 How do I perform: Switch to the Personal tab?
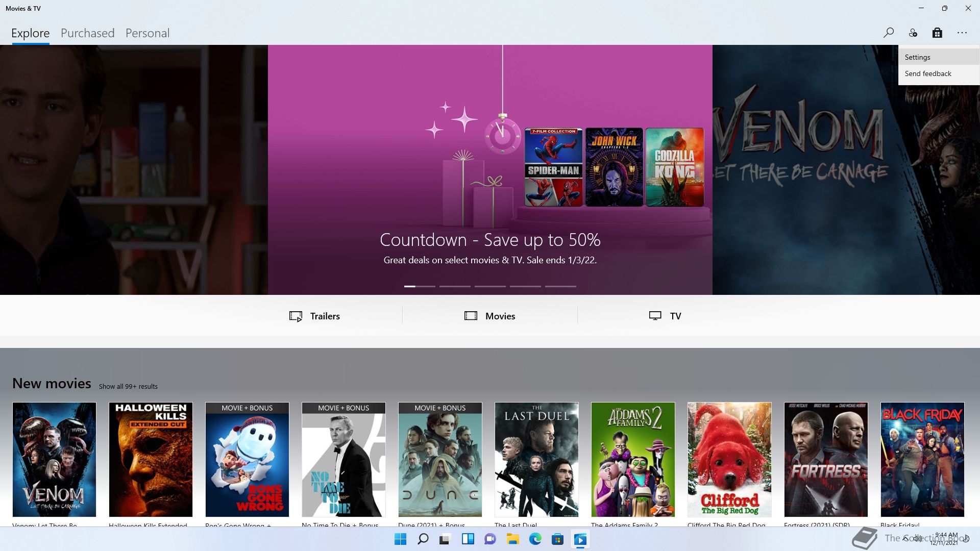(x=147, y=33)
